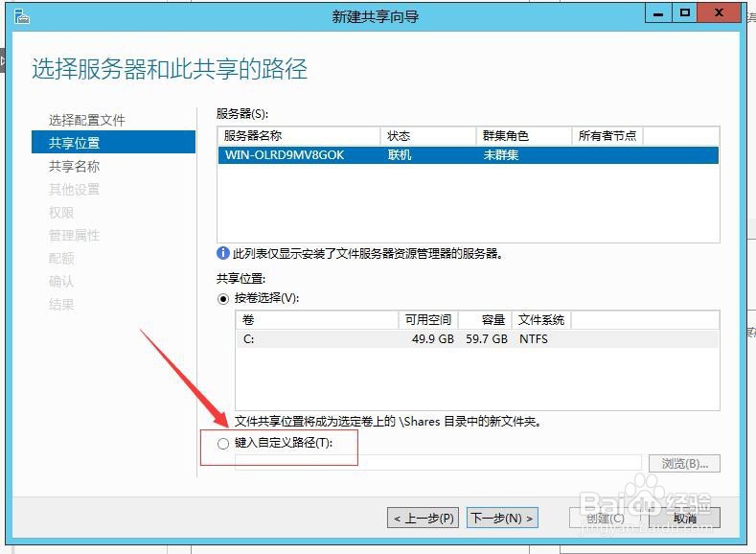
Task: Minimize the 新建共享向导 window
Action: [x=657, y=13]
